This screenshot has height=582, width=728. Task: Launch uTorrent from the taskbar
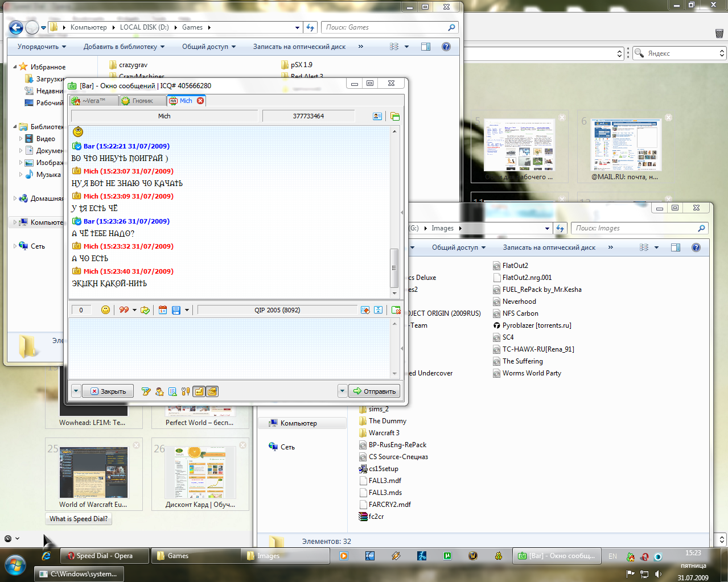[x=447, y=556]
